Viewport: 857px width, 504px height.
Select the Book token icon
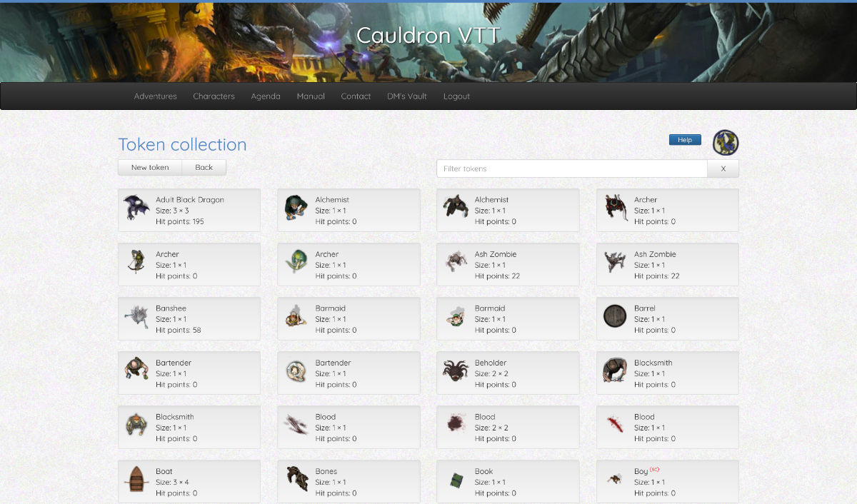455,479
